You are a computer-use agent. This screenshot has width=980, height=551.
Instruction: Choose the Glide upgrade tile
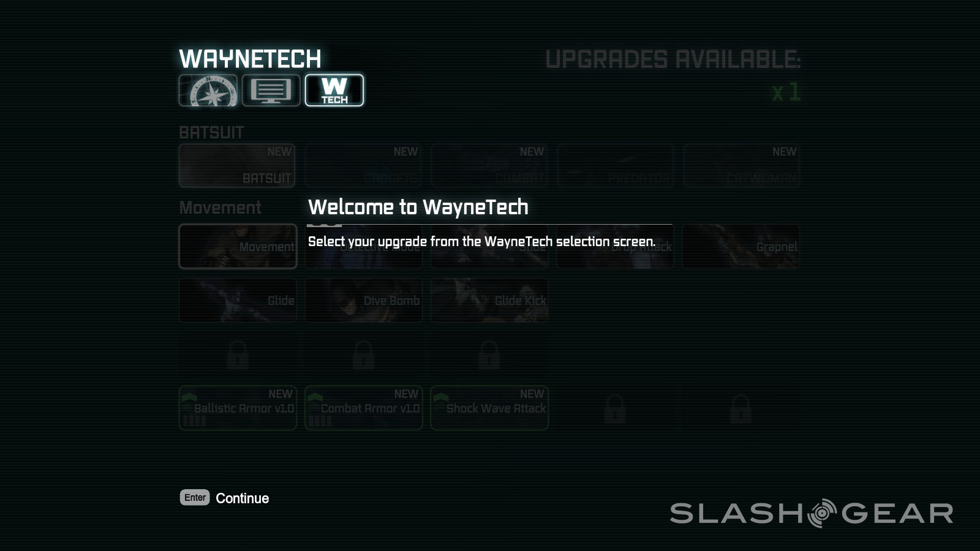tap(238, 300)
